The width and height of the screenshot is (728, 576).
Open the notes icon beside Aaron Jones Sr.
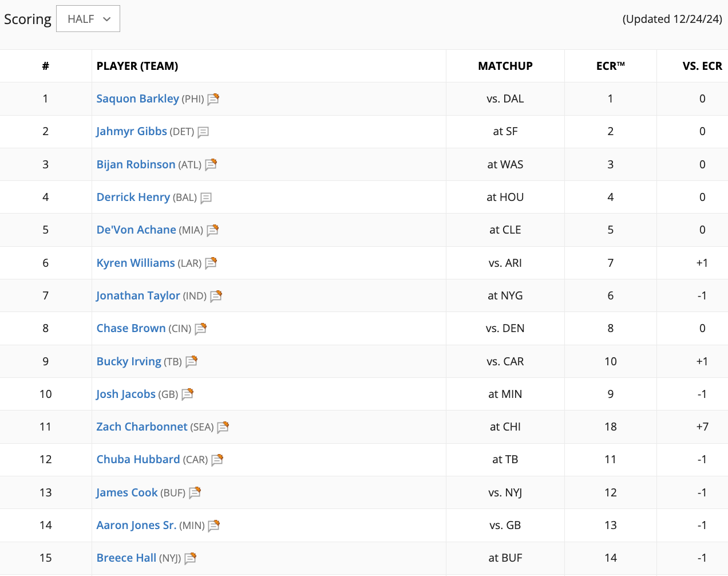[213, 526]
